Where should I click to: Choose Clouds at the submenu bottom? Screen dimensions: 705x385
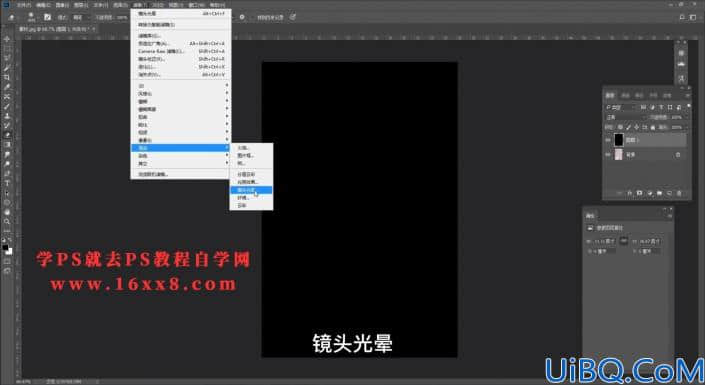point(251,205)
